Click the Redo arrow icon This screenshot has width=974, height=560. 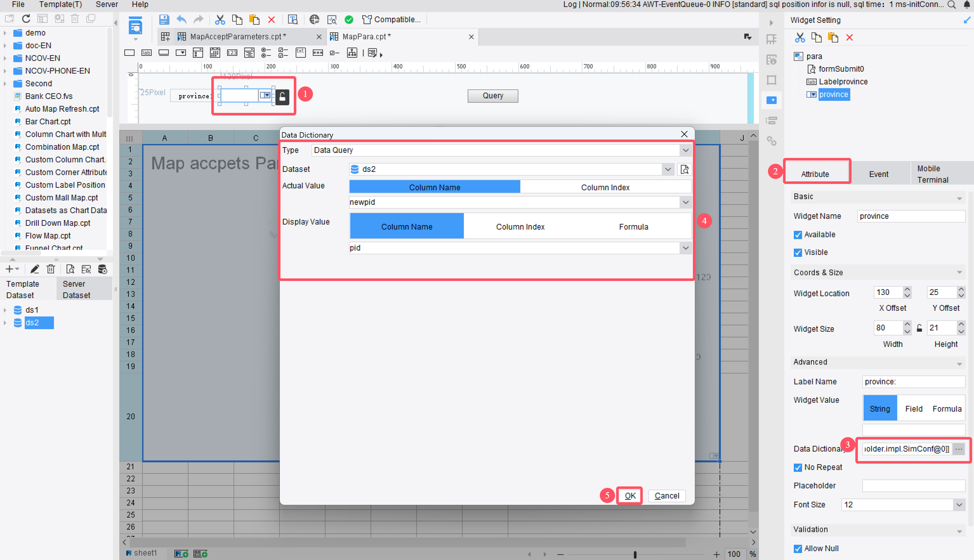(x=198, y=19)
